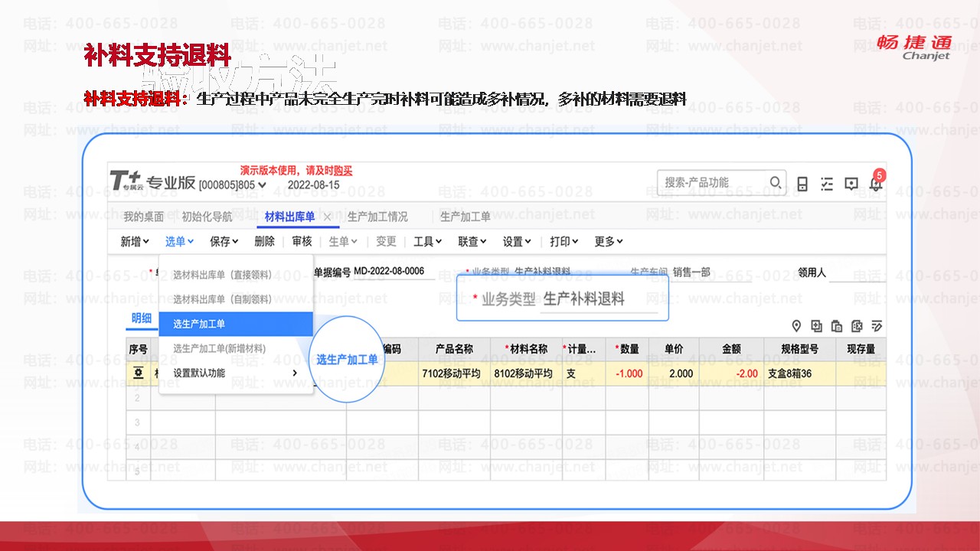Screen dimensions: 980x551
Task: Click the 现存量 column header
Action: (x=861, y=349)
